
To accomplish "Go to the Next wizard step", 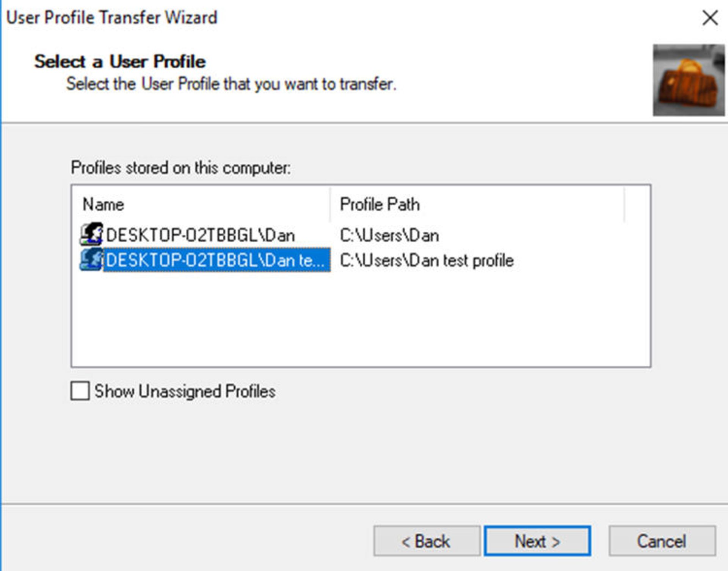I will pos(537,541).
